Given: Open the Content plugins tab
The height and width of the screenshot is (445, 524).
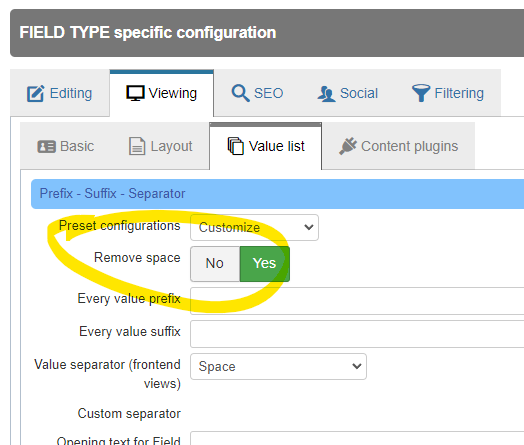Looking at the screenshot, I should click(x=398, y=146).
